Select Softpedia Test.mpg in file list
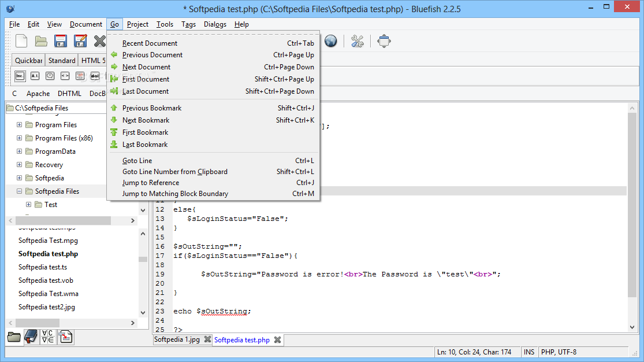644x362 pixels. (48, 240)
